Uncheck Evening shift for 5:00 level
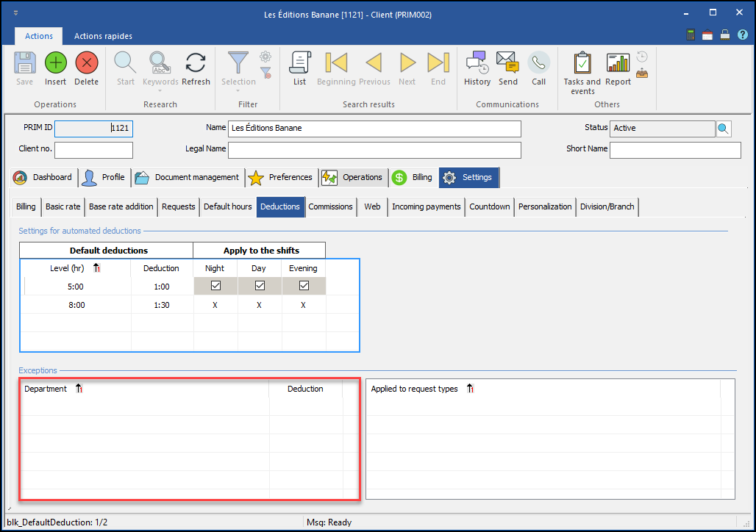This screenshot has height=532, width=756. pos(304,286)
